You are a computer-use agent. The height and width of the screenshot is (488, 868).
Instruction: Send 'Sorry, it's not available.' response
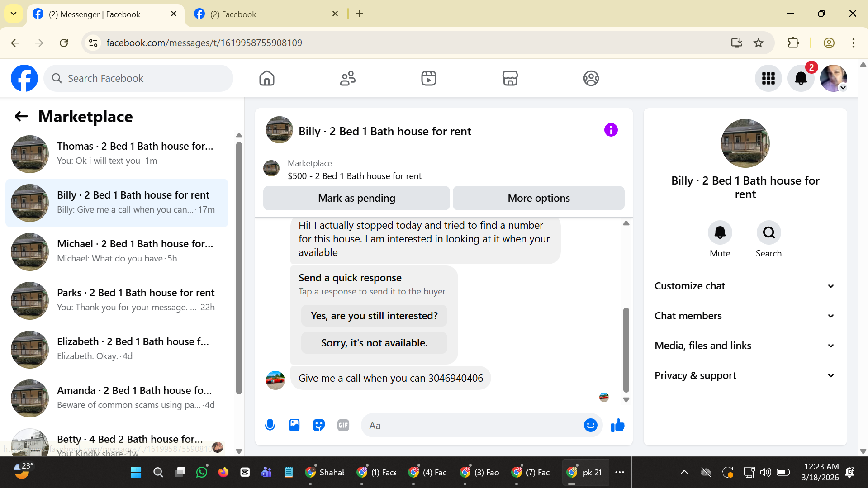click(x=374, y=343)
